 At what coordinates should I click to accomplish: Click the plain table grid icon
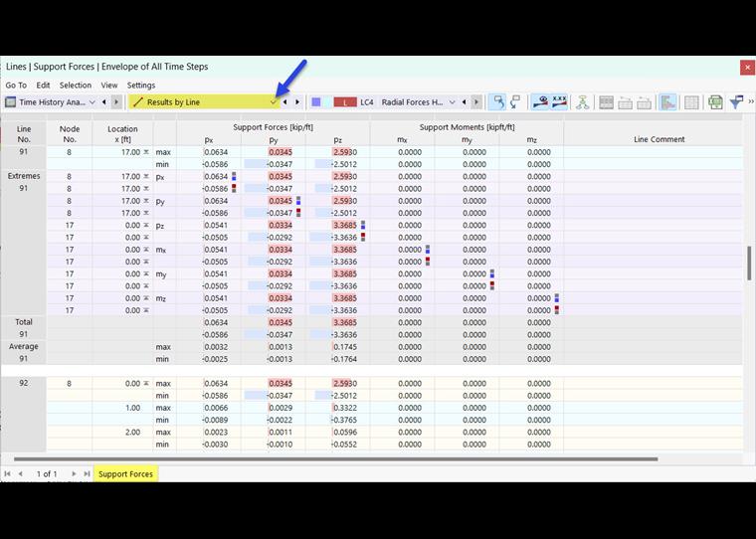click(x=691, y=102)
